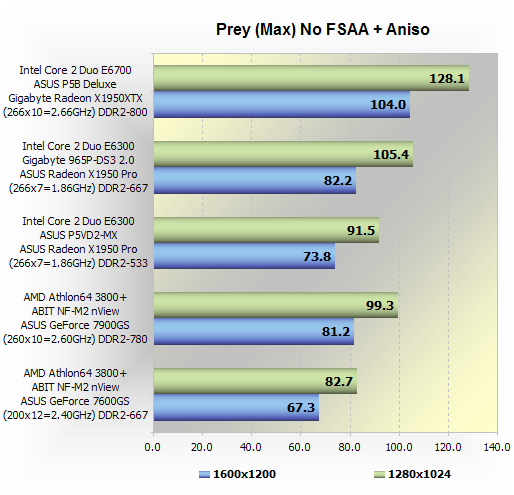Select the Gigabyte 965P-DS3 2.0 label
Screen dimensions: 514x495
78,160
